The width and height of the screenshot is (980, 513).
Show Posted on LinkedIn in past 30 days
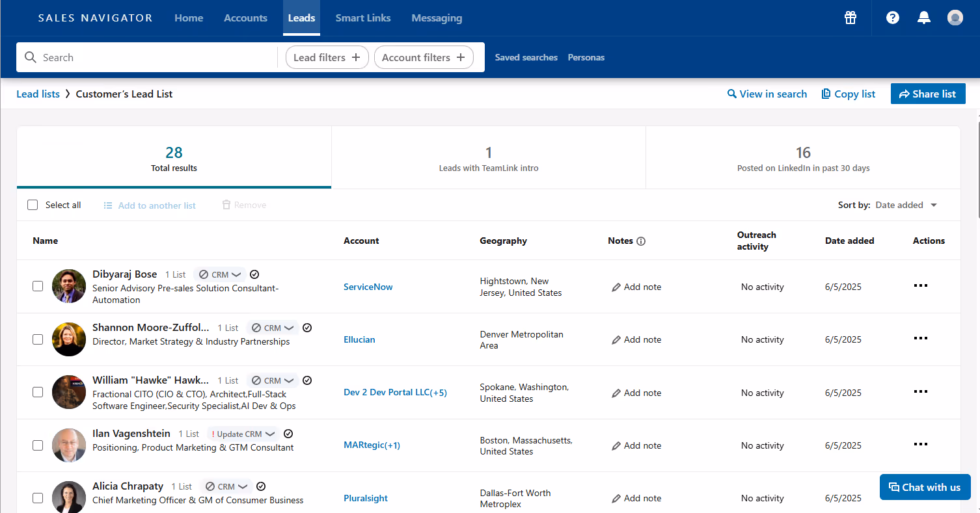click(803, 158)
